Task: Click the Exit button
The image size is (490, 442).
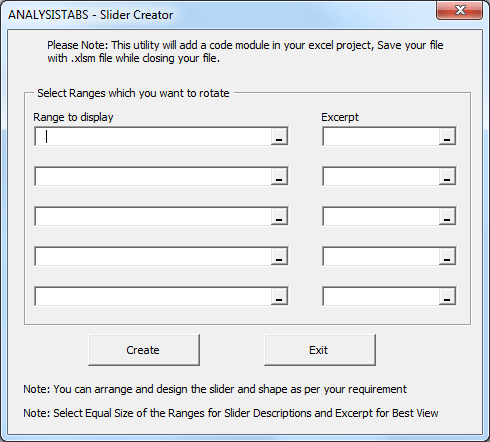Action: coord(320,350)
